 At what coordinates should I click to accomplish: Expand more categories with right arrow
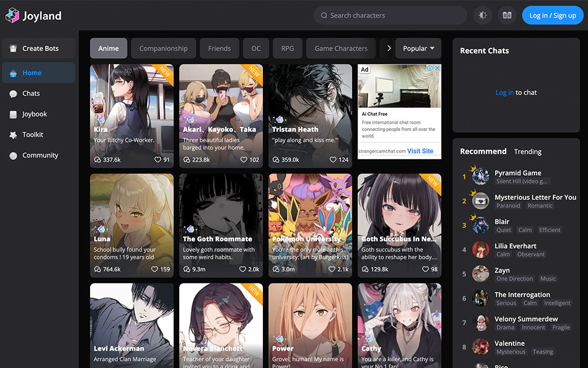coord(389,48)
